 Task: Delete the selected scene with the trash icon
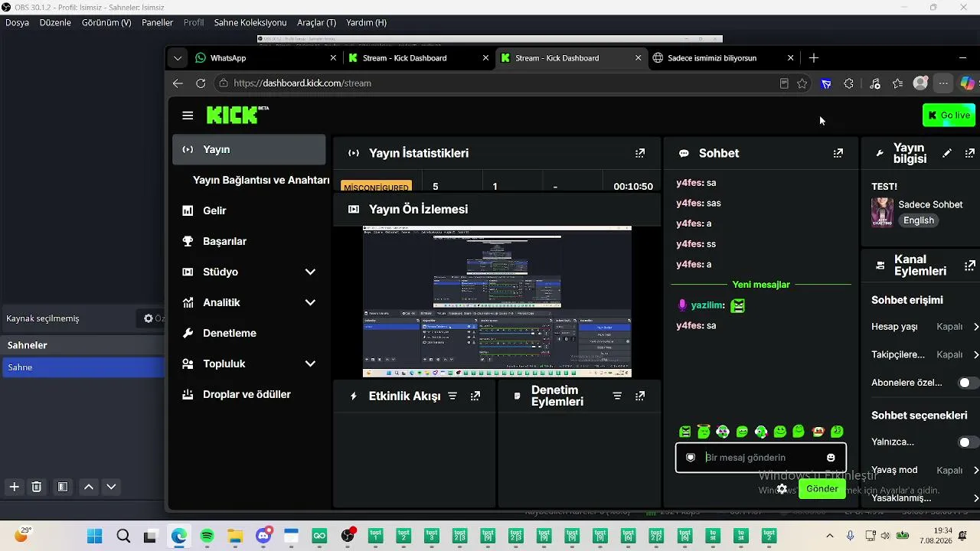36,487
